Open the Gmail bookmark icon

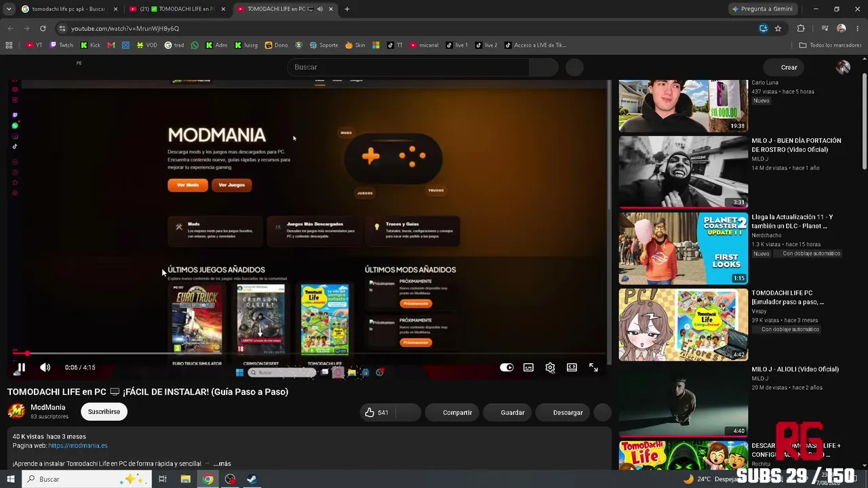[112, 45]
